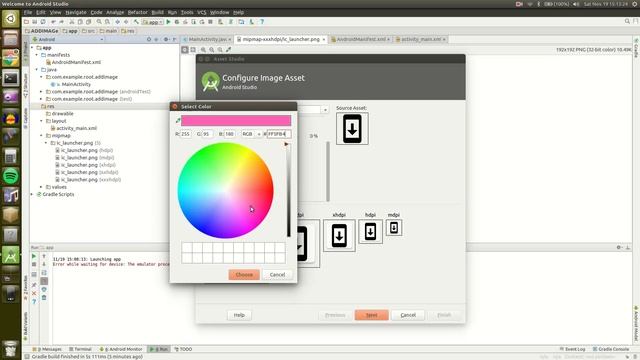The width and height of the screenshot is (640, 360).
Task: Open the Navigate menu
Action: pyautogui.click(x=76, y=12)
